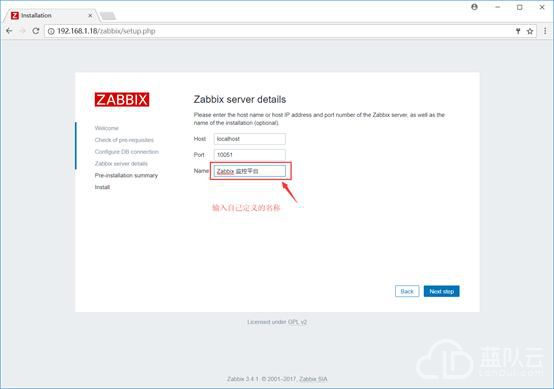Click the Port input field
The image size is (554, 389).
(x=249, y=155)
